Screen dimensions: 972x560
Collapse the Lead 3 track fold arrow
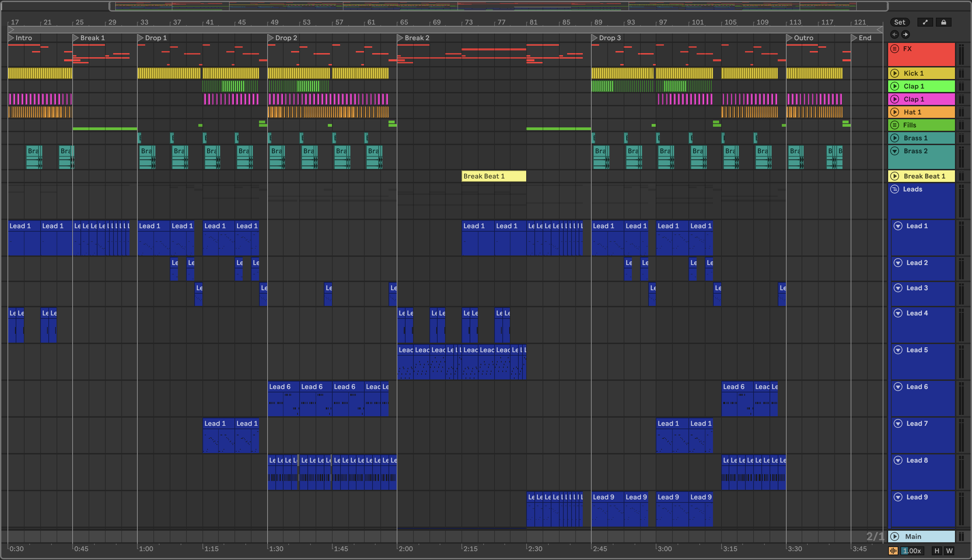click(x=898, y=288)
